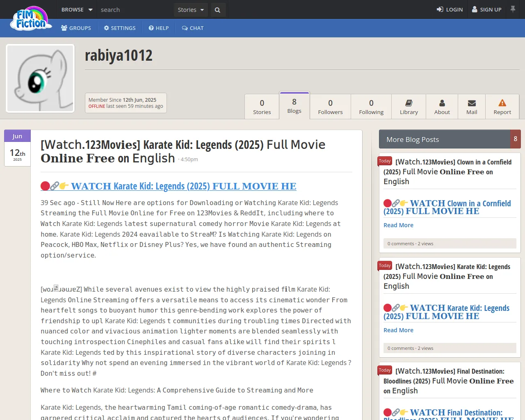The height and width of the screenshot is (420, 525).
Task: Open the Followers tab
Action: click(330, 107)
